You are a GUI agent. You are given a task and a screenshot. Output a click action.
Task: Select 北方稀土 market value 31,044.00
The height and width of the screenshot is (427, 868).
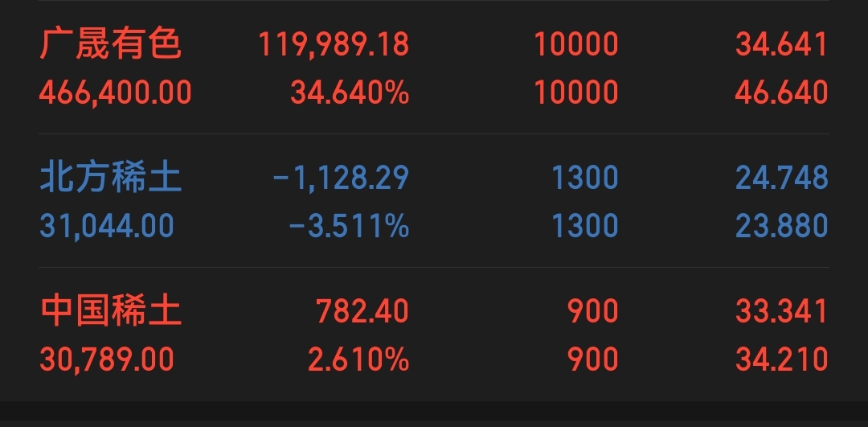pos(107,226)
